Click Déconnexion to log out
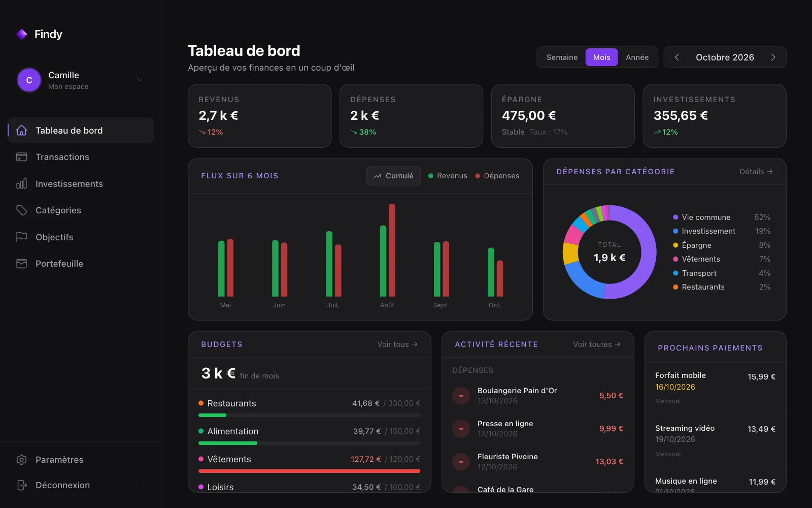The width and height of the screenshot is (812, 508). (x=81, y=485)
